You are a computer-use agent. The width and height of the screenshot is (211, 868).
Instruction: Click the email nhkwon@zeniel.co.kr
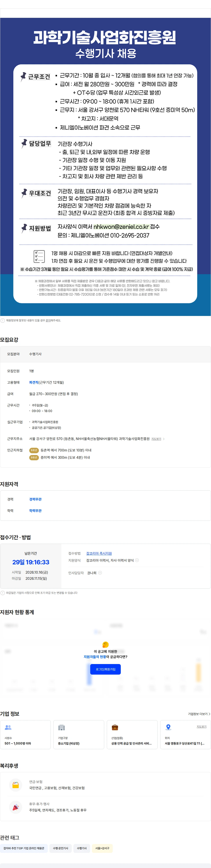[121, 227]
